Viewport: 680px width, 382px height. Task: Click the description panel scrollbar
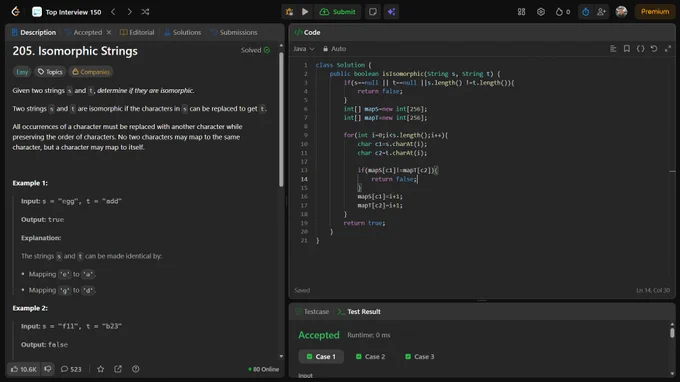281,120
